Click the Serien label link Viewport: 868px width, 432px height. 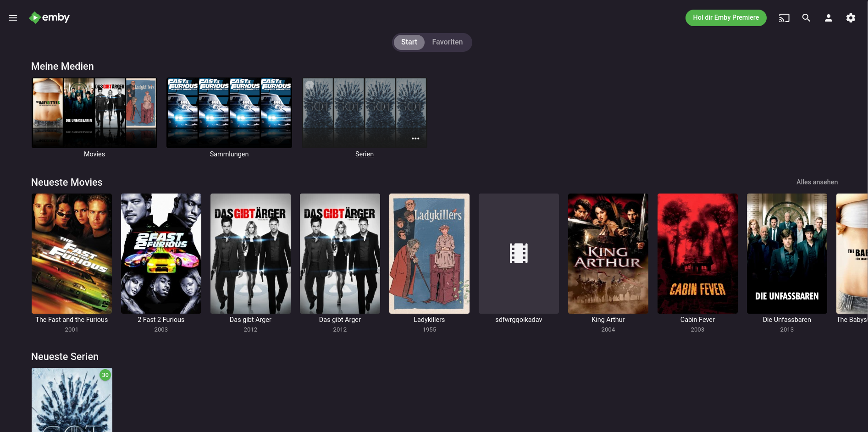pyautogui.click(x=365, y=154)
